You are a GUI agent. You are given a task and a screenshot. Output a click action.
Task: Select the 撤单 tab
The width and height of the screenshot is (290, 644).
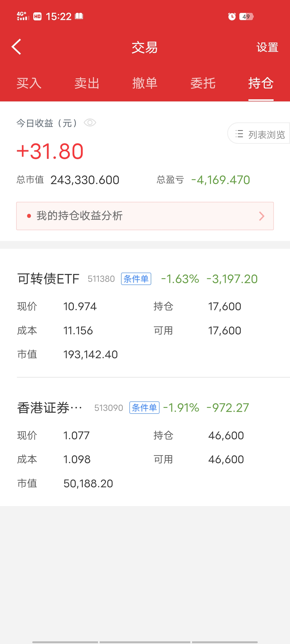[145, 83]
